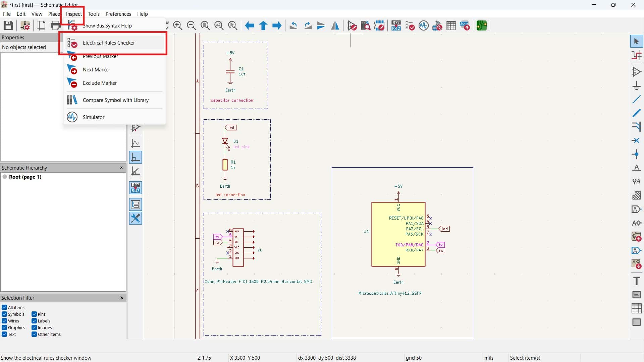Toggle the Pins filter checkbox

click(x=34, y=314)
